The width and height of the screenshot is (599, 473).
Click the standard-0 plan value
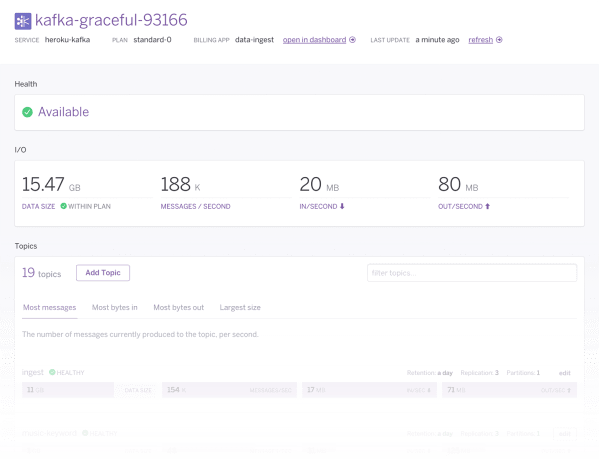tap(152, 40)
